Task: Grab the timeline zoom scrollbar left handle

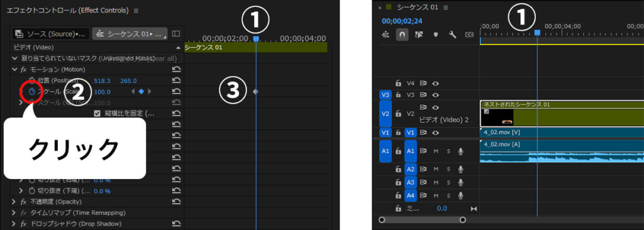Action: click(382, 220)
